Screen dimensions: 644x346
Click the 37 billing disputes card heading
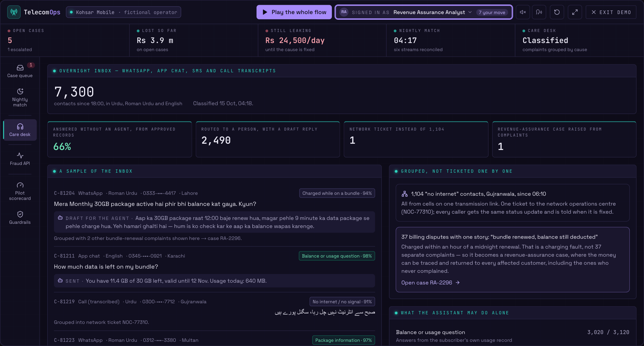point(499,237)
